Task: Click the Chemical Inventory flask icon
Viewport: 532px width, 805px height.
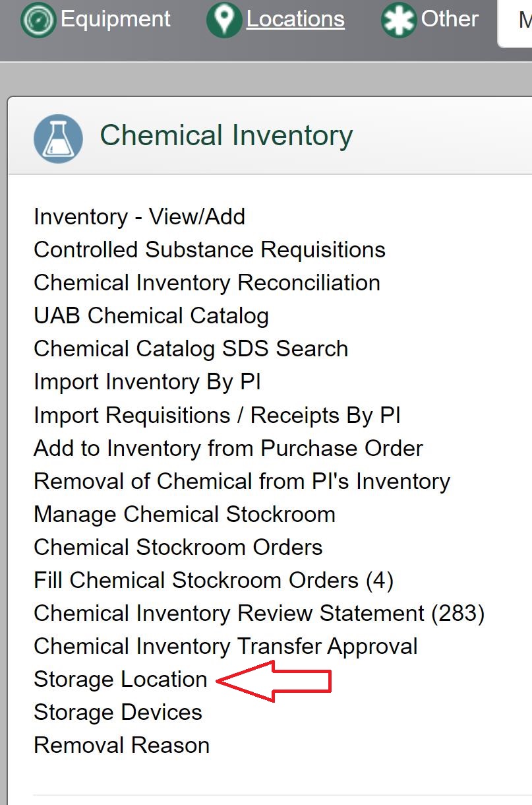Action: click(x=58, y=139)
